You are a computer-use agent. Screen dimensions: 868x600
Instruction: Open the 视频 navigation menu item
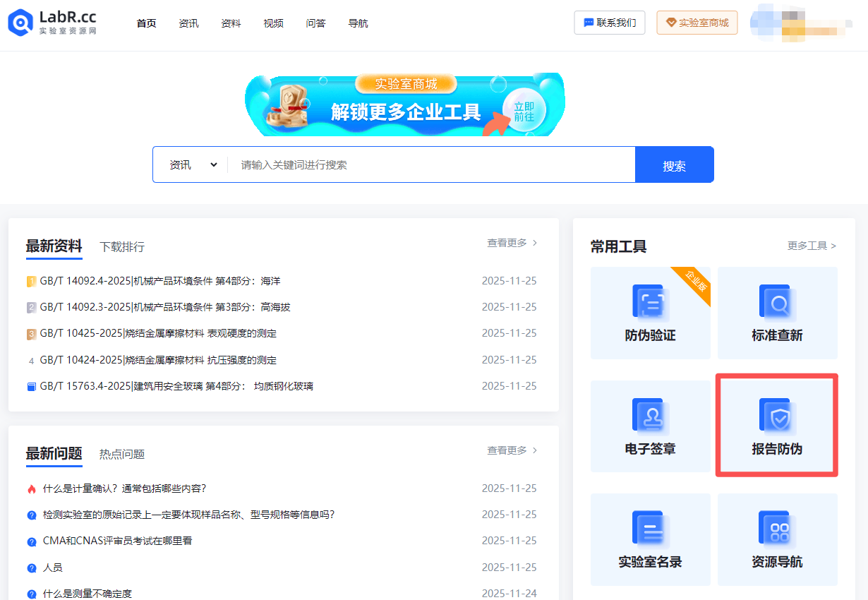(x=273, y=23)
